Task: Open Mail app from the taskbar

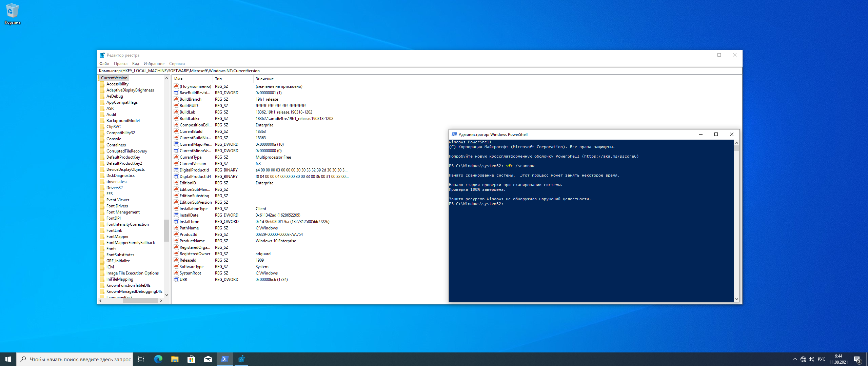Action: pyautogui.click(x=208, y=359)
